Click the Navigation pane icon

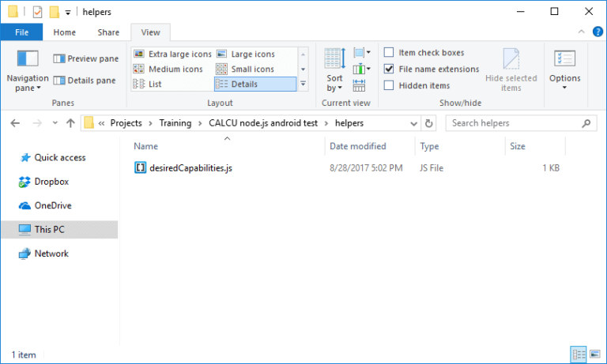[28, 60]
